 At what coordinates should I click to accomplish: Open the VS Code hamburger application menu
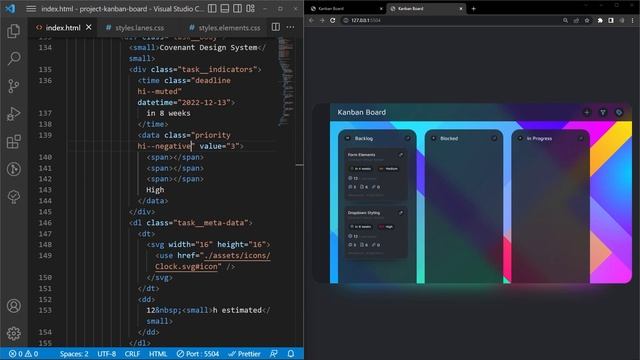[x=31, y=9]
